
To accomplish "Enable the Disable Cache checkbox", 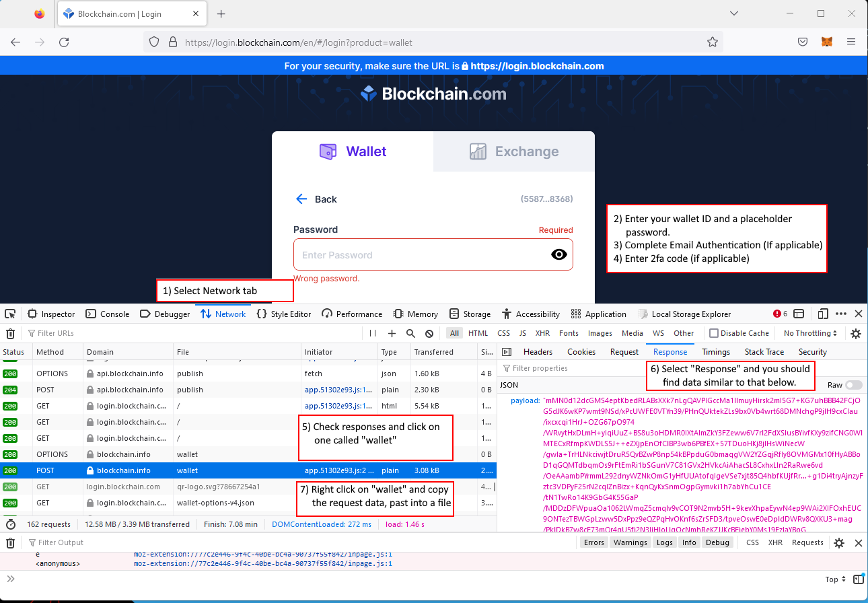I will 715,332.
